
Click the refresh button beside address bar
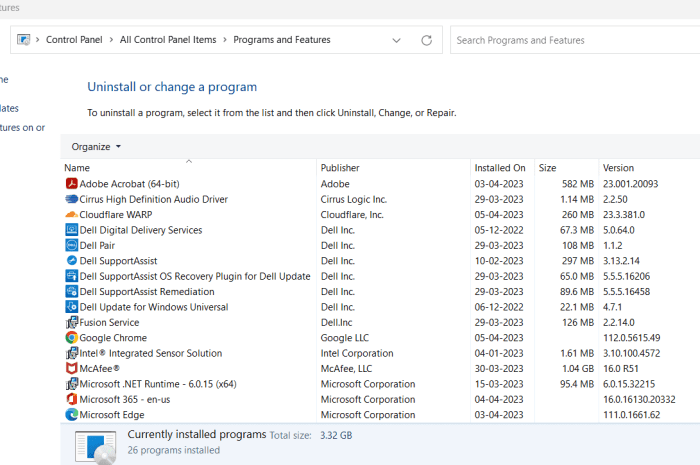426,40
